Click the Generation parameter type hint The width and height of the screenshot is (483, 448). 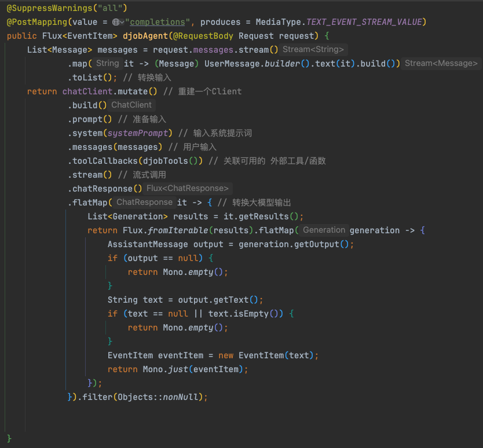[x=324, y=230]
